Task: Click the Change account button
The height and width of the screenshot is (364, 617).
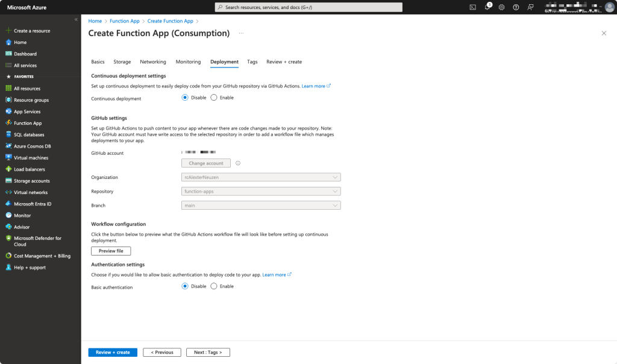Action: 206,163
